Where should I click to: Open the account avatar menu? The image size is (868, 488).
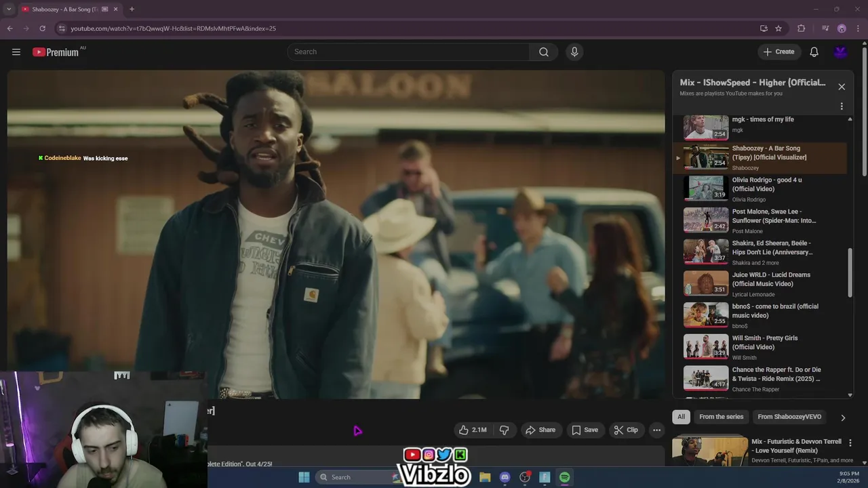click(841, 52)
